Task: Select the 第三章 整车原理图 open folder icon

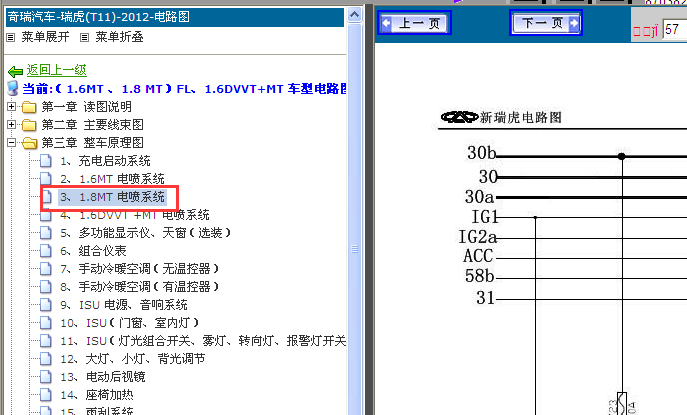Action: tap(29, 143)
